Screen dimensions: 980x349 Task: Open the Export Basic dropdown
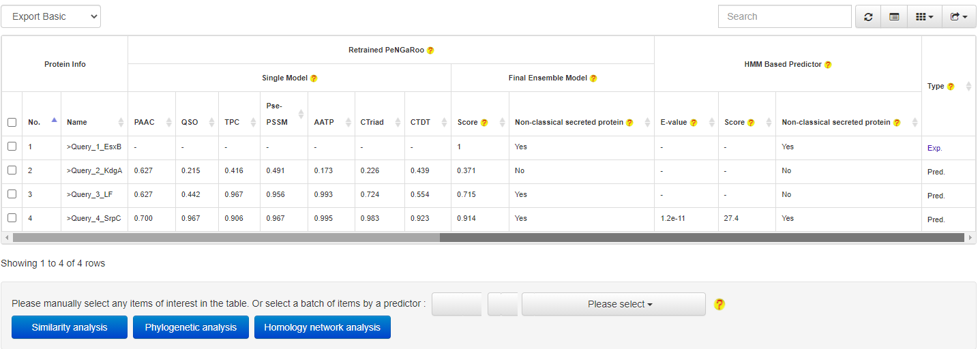tap(51, 17)
